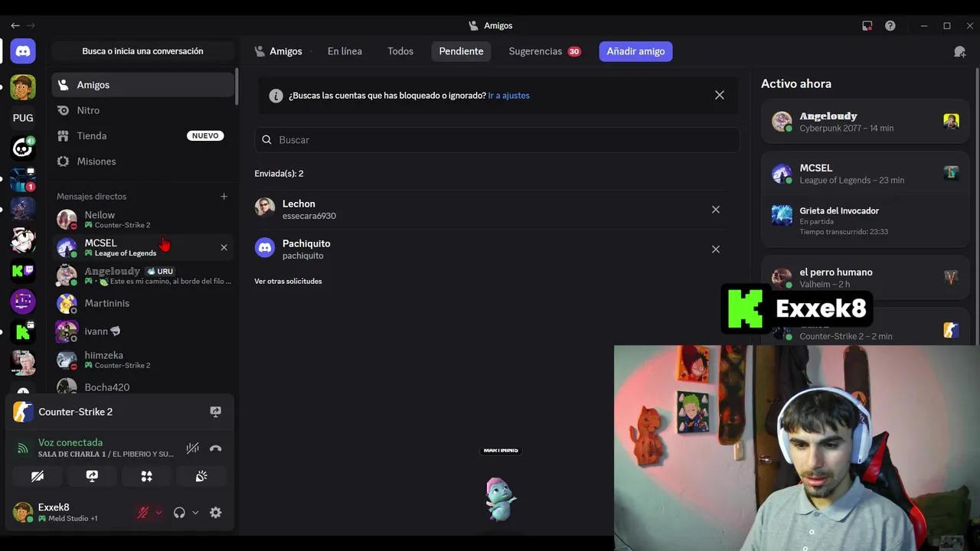Select Amigos in the sidebar
Viewport: 980px width, 551px height.
click(142, 85)
